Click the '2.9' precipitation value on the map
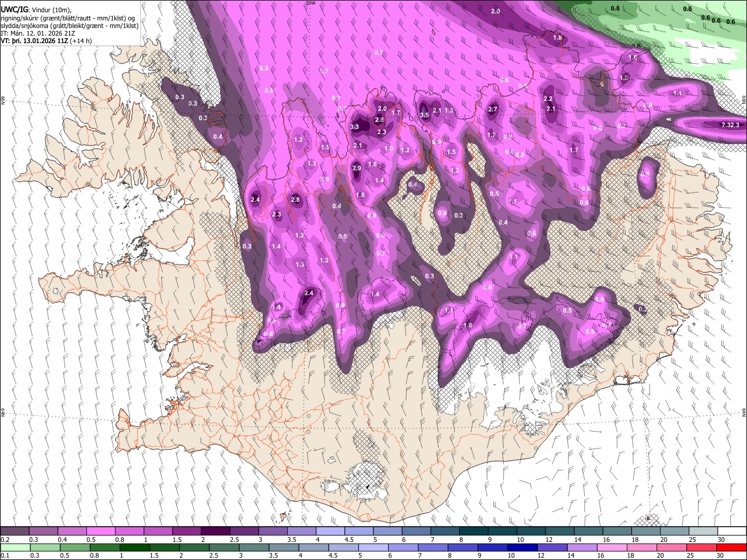 click(x=357, y=168)
